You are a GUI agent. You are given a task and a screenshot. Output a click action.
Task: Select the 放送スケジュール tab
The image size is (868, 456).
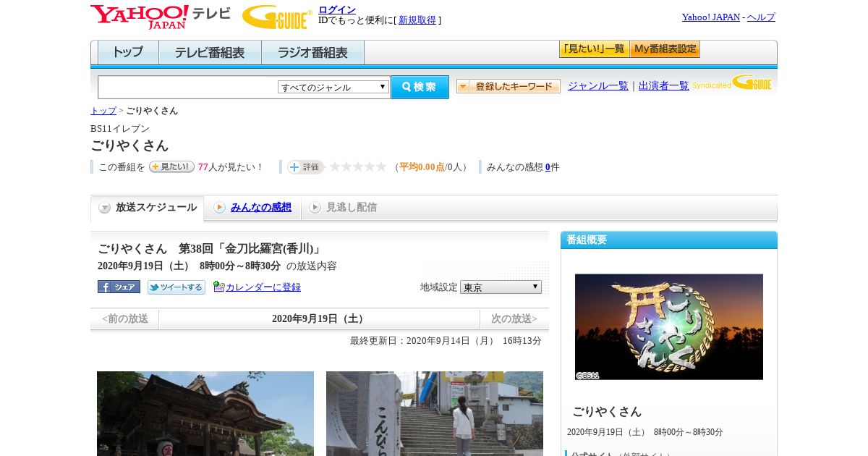click(148, 208)
